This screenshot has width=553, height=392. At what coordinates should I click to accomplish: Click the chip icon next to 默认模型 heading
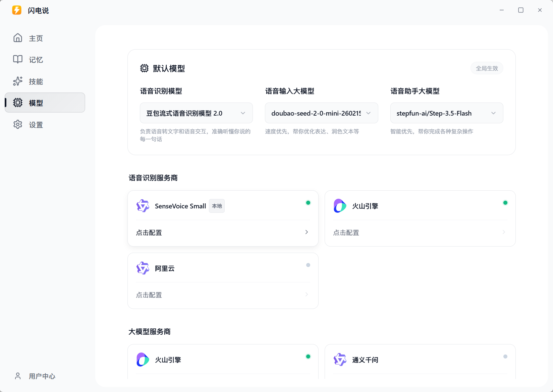coord(144,68)
